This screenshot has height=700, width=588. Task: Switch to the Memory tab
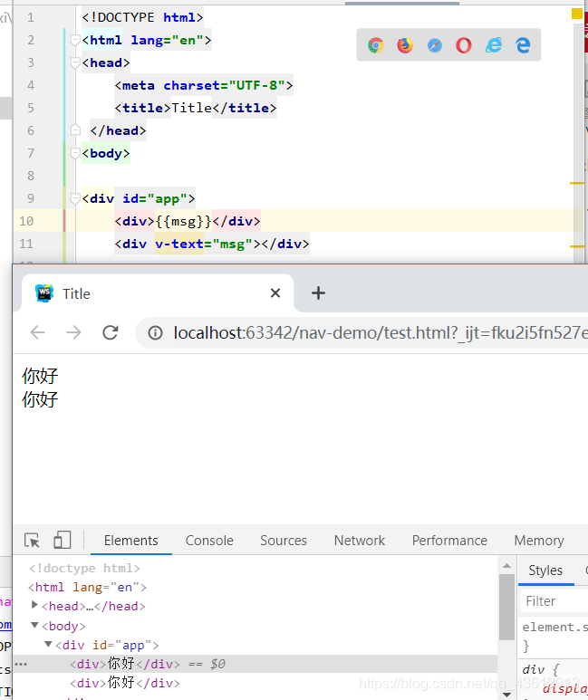click(539, 541)
